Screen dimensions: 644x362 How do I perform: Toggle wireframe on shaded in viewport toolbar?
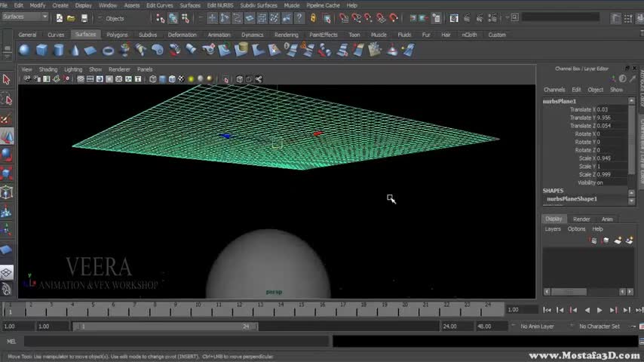pos(172,79)
